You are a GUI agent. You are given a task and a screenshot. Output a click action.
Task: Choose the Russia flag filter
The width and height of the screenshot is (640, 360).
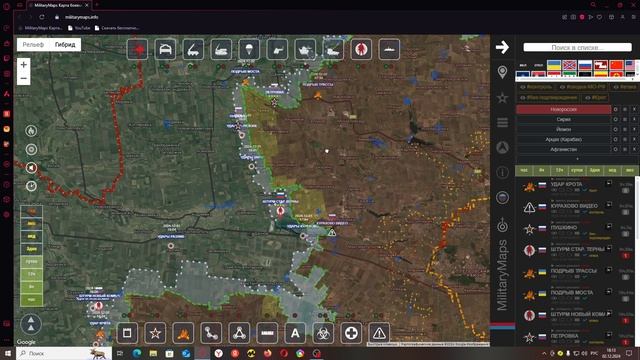pos(585,65)
